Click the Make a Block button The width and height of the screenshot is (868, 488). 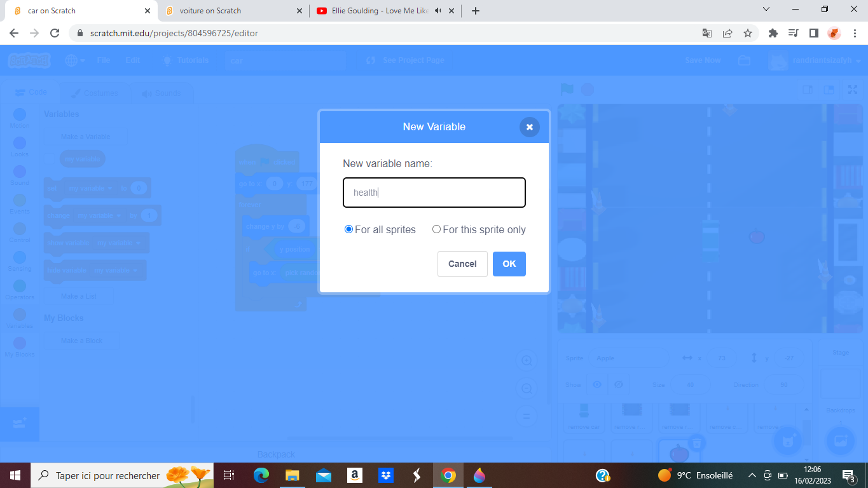pyautogui.click(x=81, y=341)
